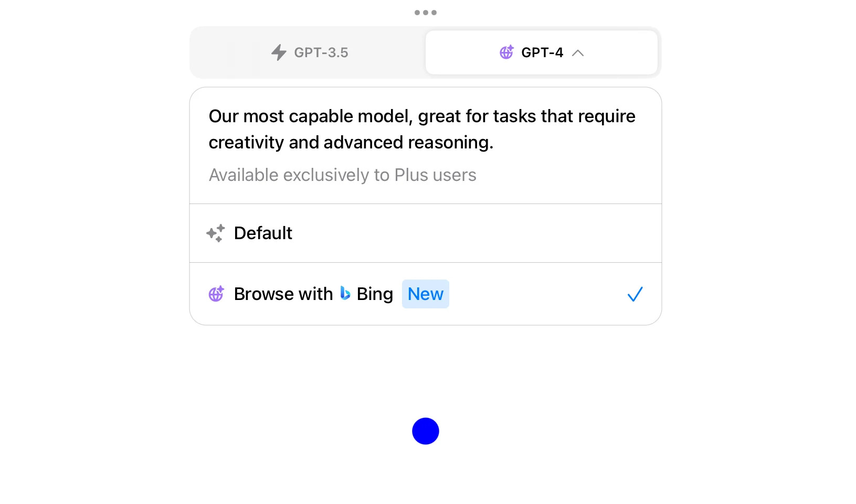The image size is (856, 504).
Task: Click the purple globe icon beside GPT-4
Action: tap(506, 52)
